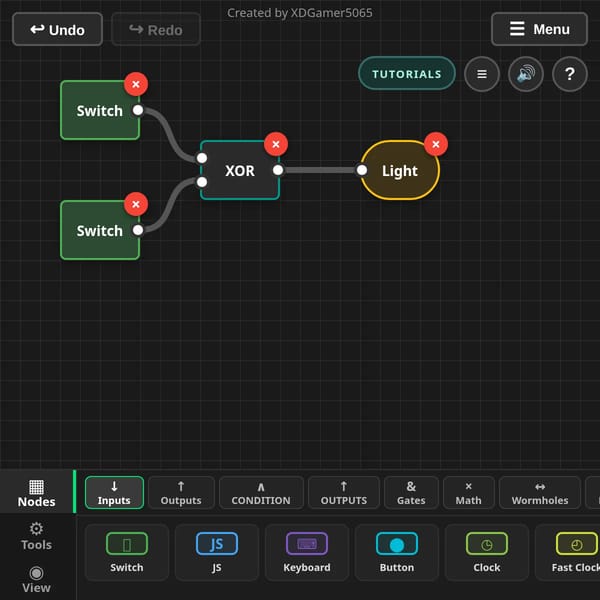Click the XOR gate's top input port
Screen dimensions: 600x600
(x=202, y=158)
